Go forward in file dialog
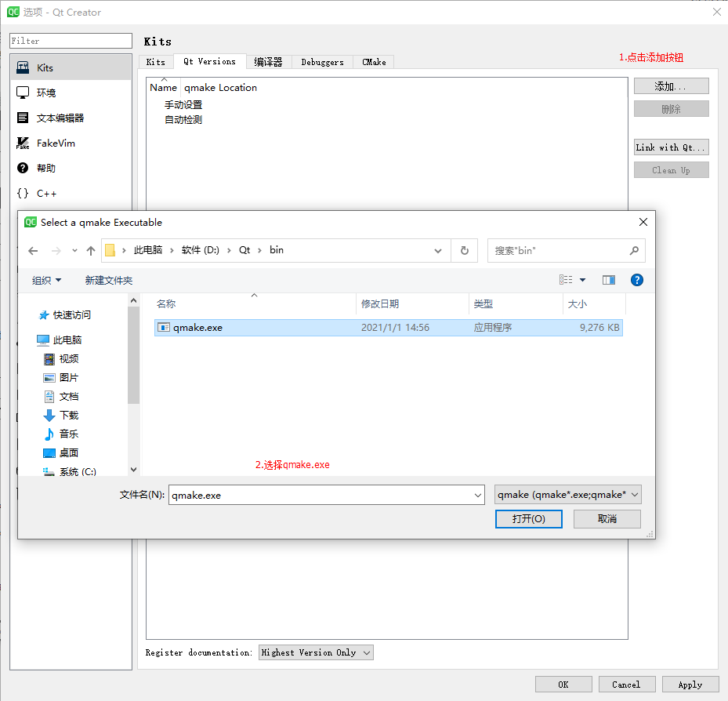 pos(56,251)
